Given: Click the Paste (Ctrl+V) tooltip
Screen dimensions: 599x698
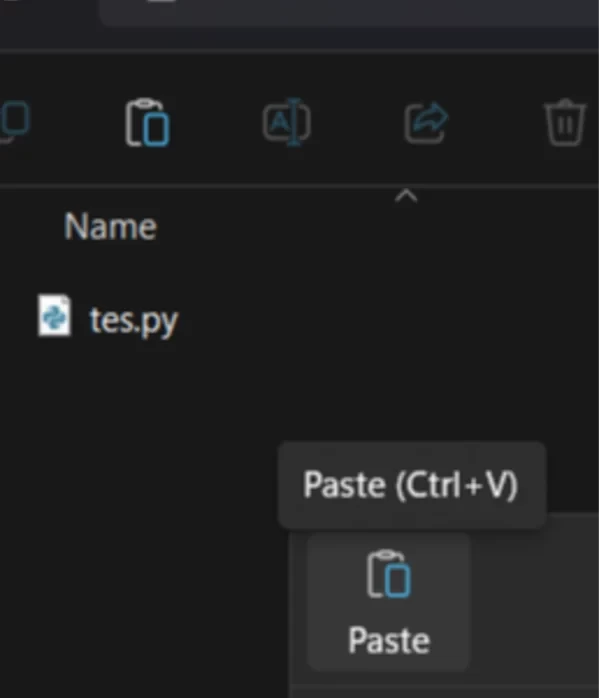Looking at the screenshot, I should [412, 485].
